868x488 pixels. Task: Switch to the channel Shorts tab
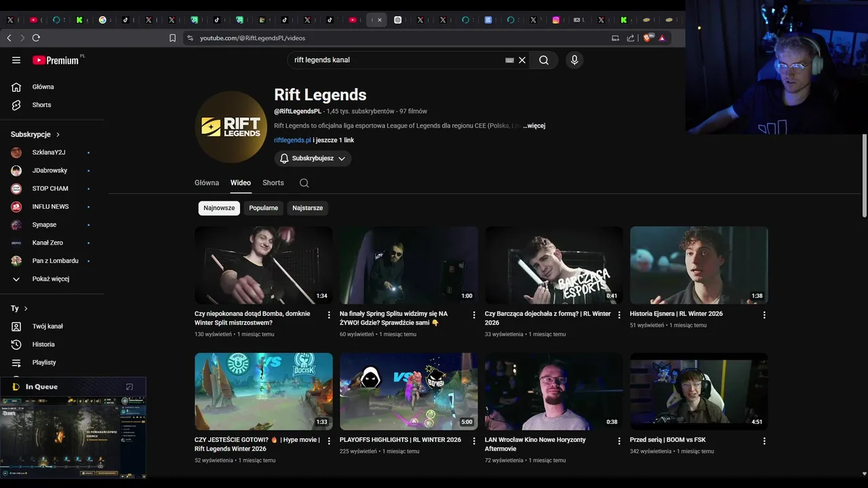coord(273,183)
